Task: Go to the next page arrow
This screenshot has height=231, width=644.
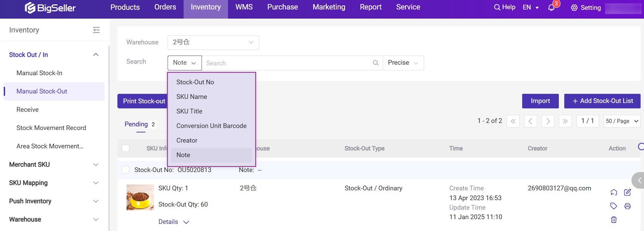Action: point(548,121)
